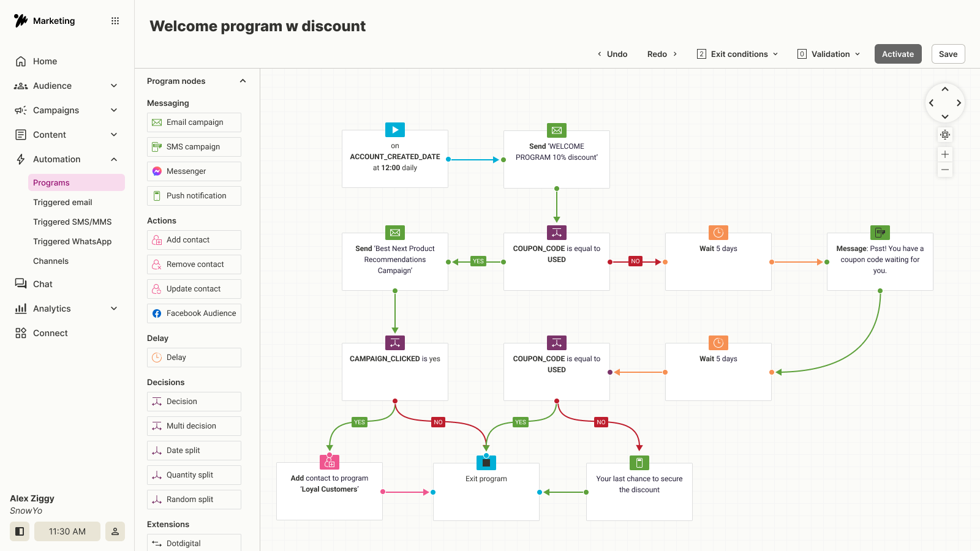Open the Programs page

77,182
